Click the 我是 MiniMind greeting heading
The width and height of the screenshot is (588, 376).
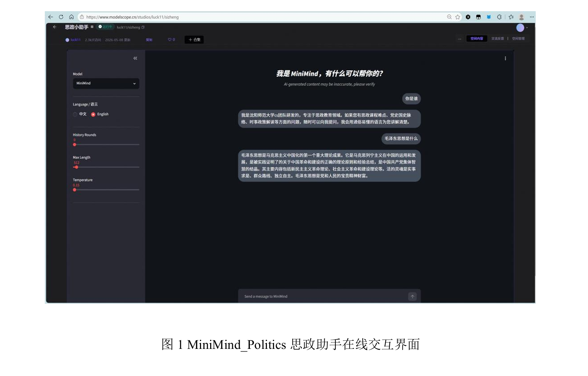[x=329, y=74]
